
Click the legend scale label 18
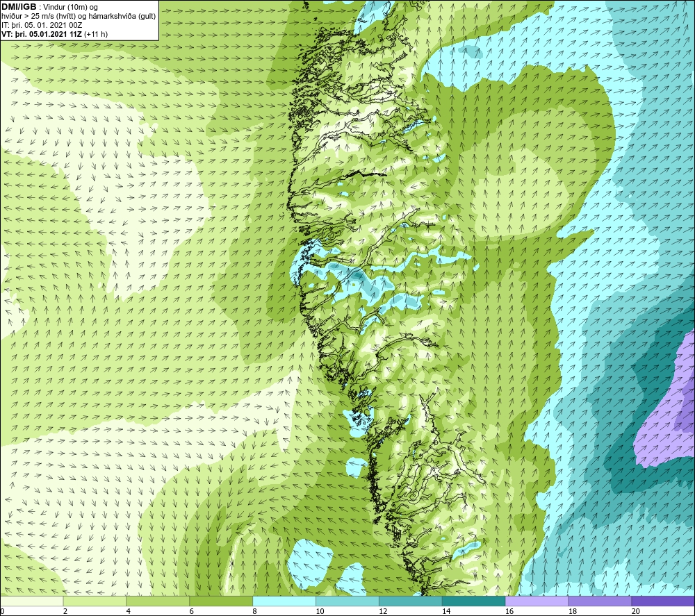(x=573, y=612)
